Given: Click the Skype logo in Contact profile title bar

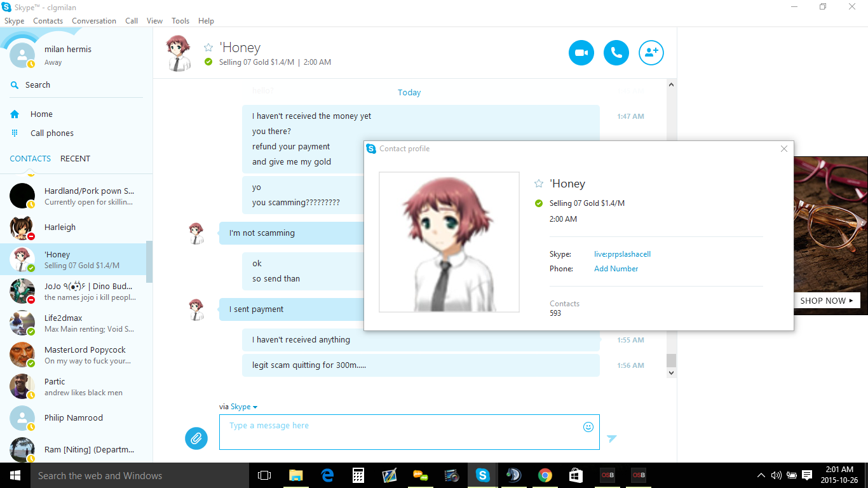Looking at the screenshot, I should click(371, 149).
